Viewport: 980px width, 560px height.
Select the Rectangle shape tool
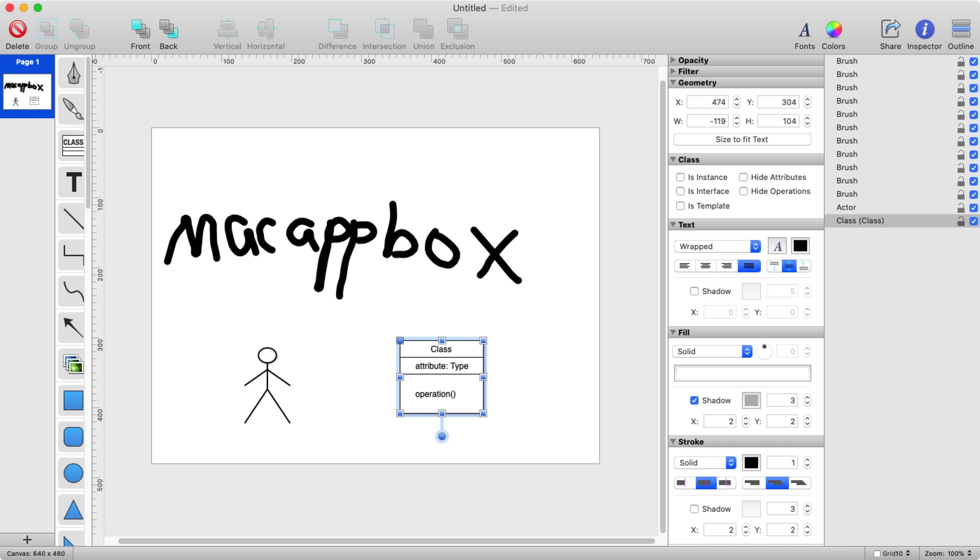[x=72, y=400]
